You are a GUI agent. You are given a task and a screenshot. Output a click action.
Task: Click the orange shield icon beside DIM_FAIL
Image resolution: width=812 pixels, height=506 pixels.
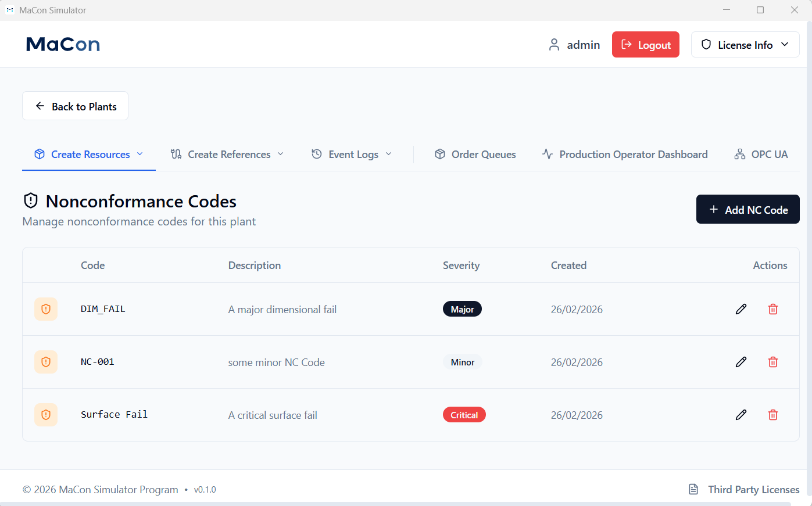coord(46,309)
